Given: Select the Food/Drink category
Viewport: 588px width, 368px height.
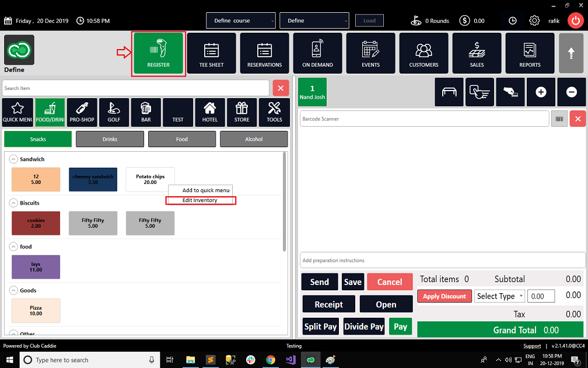Looking at the screenshot, I should pos(50,112).
